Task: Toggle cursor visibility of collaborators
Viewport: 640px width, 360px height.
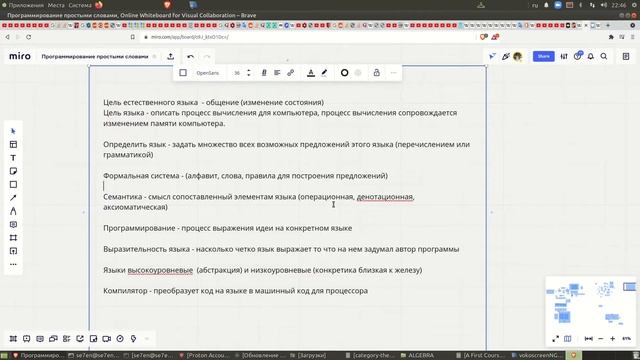Action: (x=493, y=56)
